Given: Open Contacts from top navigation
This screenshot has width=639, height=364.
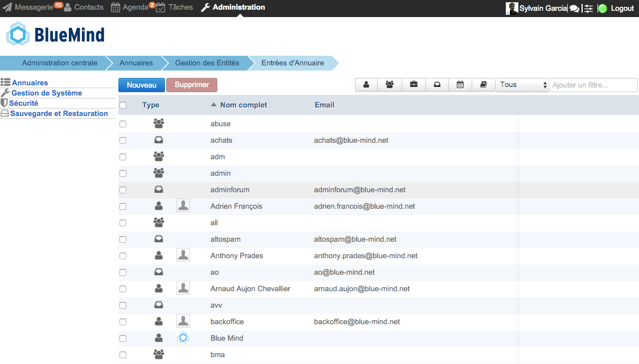Looking at the screenshot, I should click(84, 7).
